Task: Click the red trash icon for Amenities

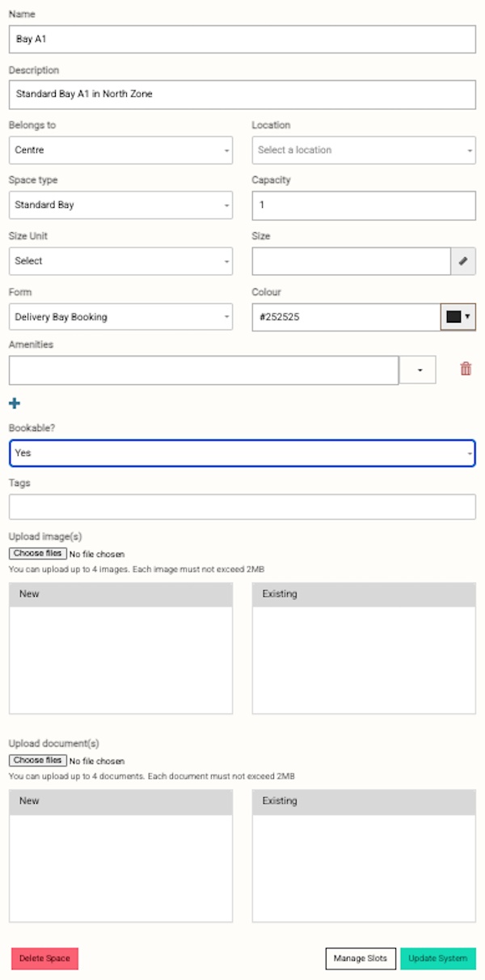Action: coord(466,369)
